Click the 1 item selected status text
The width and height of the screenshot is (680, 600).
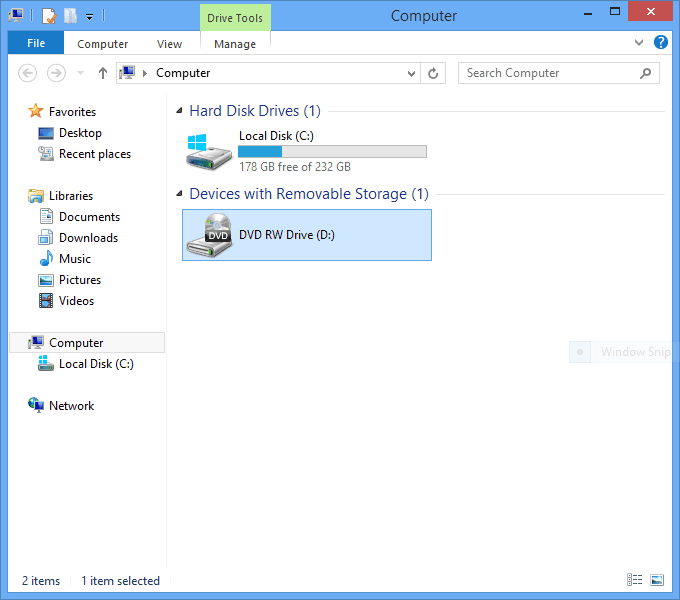(x=121, y=581)
